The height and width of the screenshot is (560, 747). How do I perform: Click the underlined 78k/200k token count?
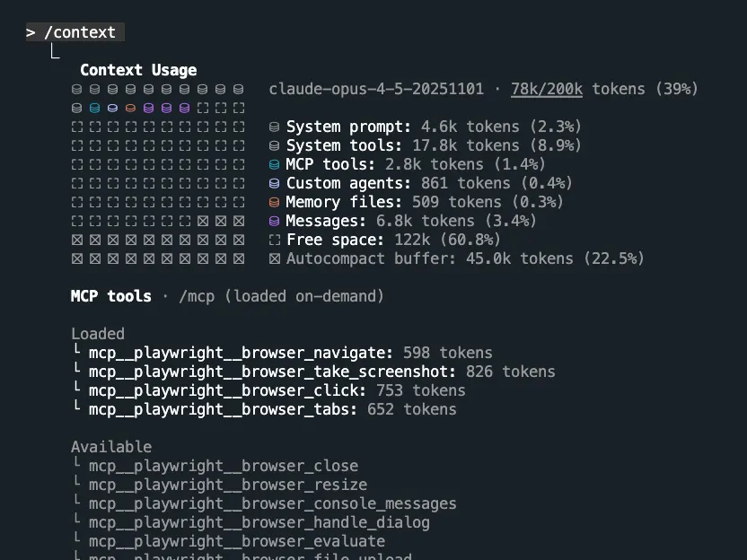(x=547, y=89)
